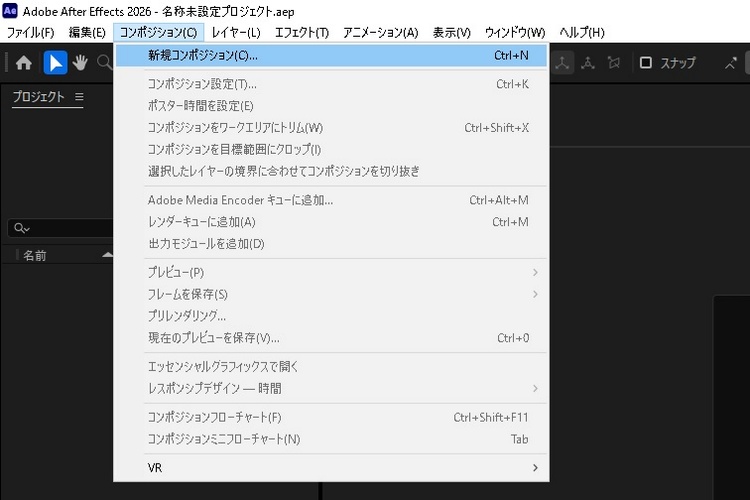The width and height of the screenshot is (750, 500).
Task: Choose エッセンシャルグラフィックスで開く entry
Action: 331,367
